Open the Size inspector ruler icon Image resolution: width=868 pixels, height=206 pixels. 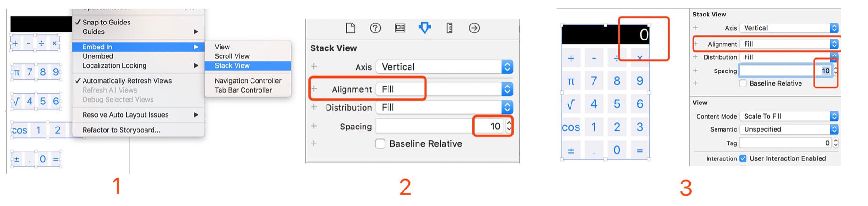coord(449,28)
